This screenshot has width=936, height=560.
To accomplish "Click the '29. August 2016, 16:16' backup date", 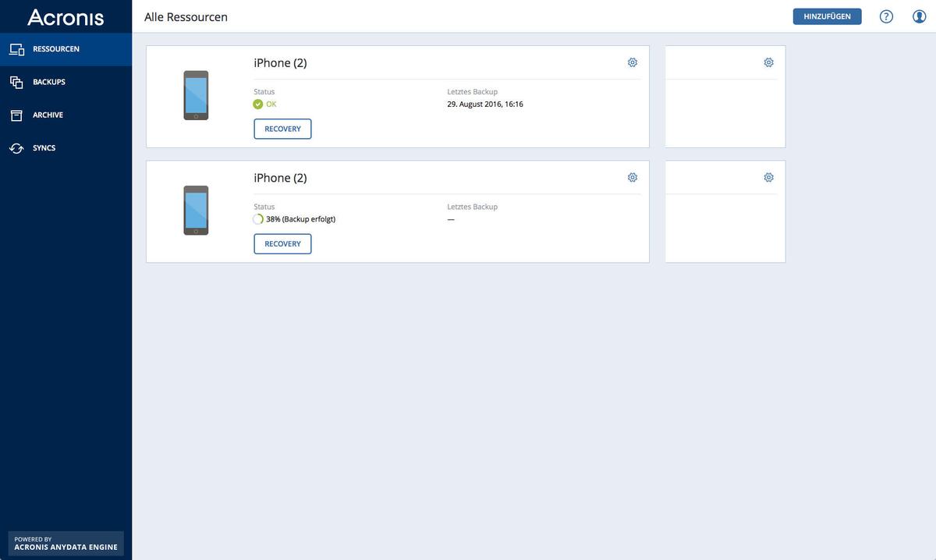I will click(x=485, y=105).
